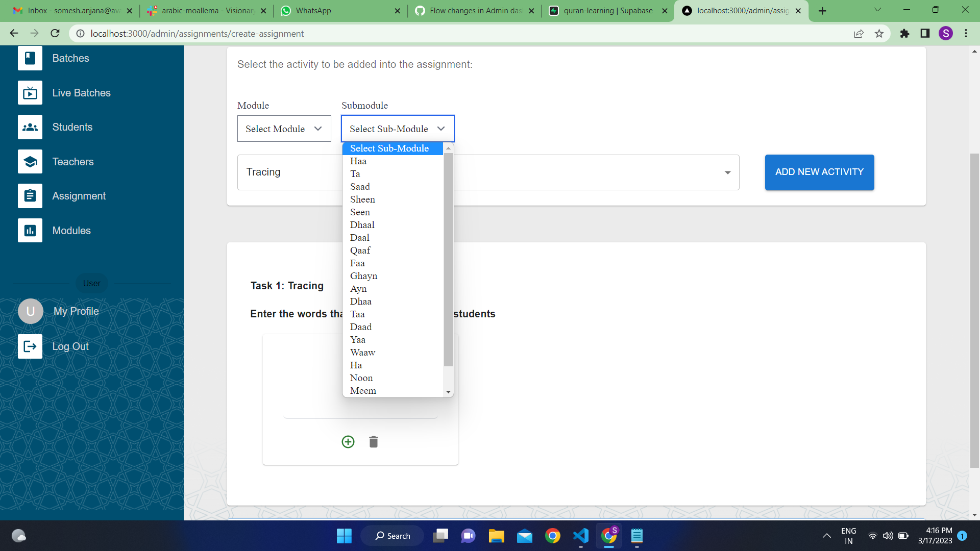Add a new word with the plus icon
Screen dimensions: 980x551
348,442
